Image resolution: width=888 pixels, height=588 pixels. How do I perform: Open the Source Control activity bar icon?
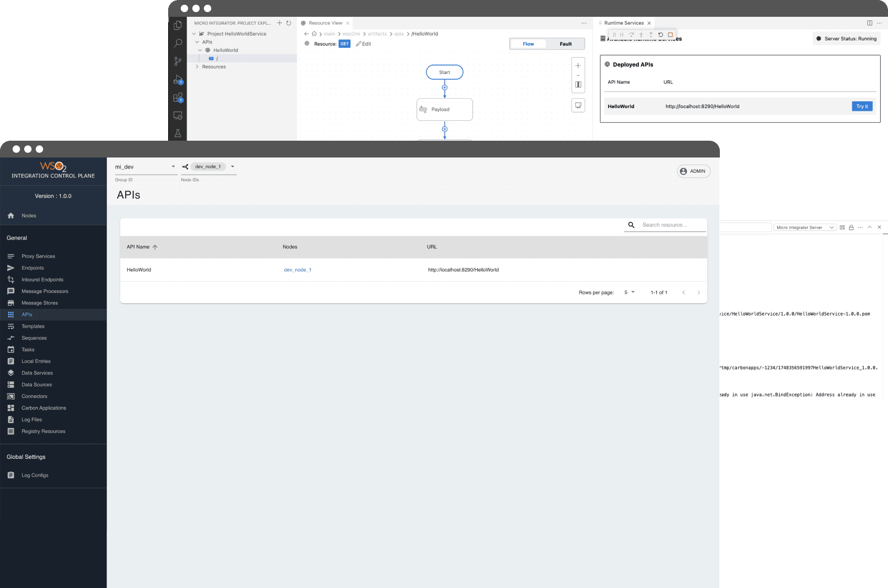(x=178, y=61)
